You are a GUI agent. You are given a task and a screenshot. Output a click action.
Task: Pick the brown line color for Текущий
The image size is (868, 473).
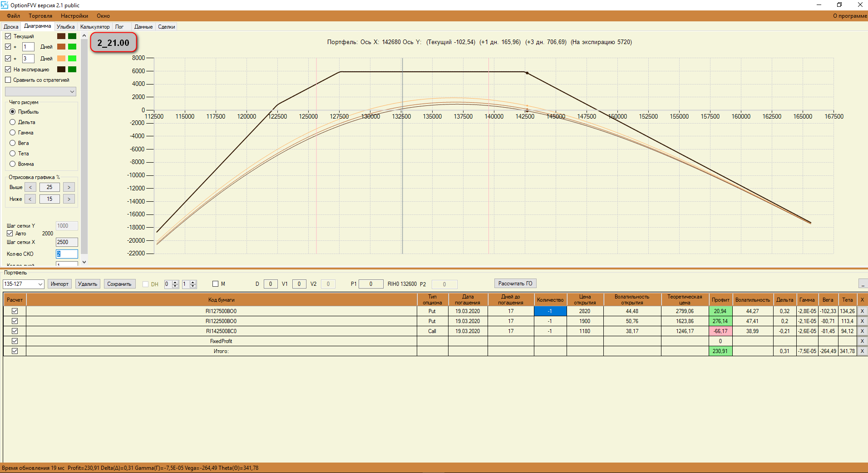point(61,36)
